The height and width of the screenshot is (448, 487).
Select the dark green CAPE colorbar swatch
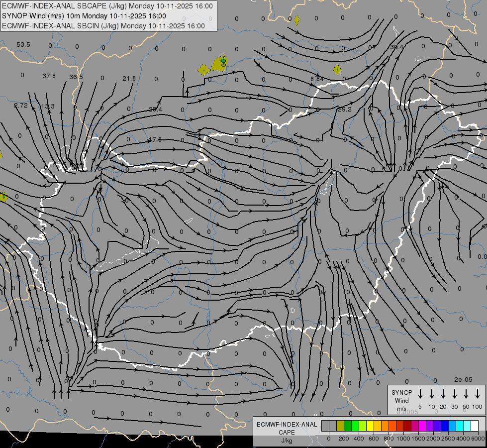pyautogui.click(x=348, y=426)
